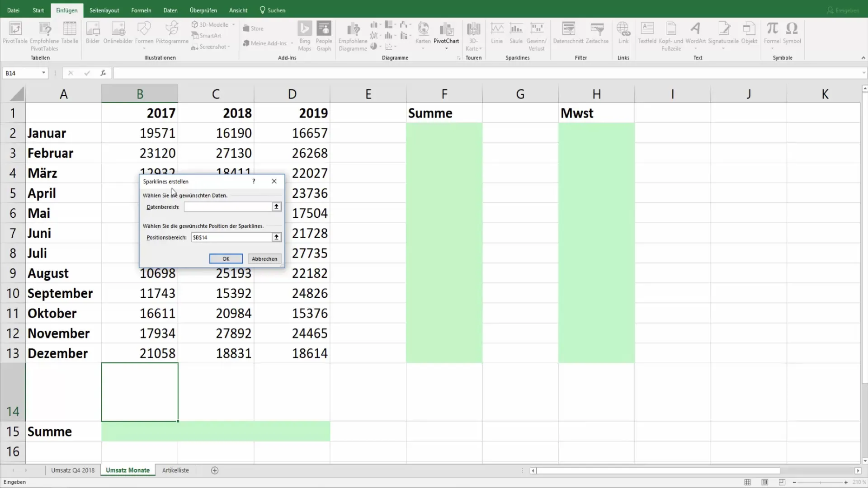The height and width of the screenshot is (488, 868).
Task: Switch to Page Layout view icon
Action: coord(765,482)
